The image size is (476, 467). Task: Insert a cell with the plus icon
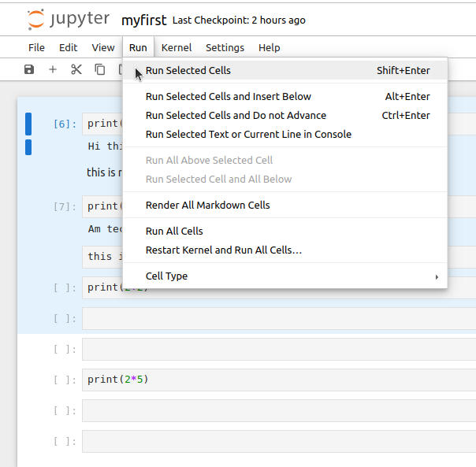tap(53, 69)
